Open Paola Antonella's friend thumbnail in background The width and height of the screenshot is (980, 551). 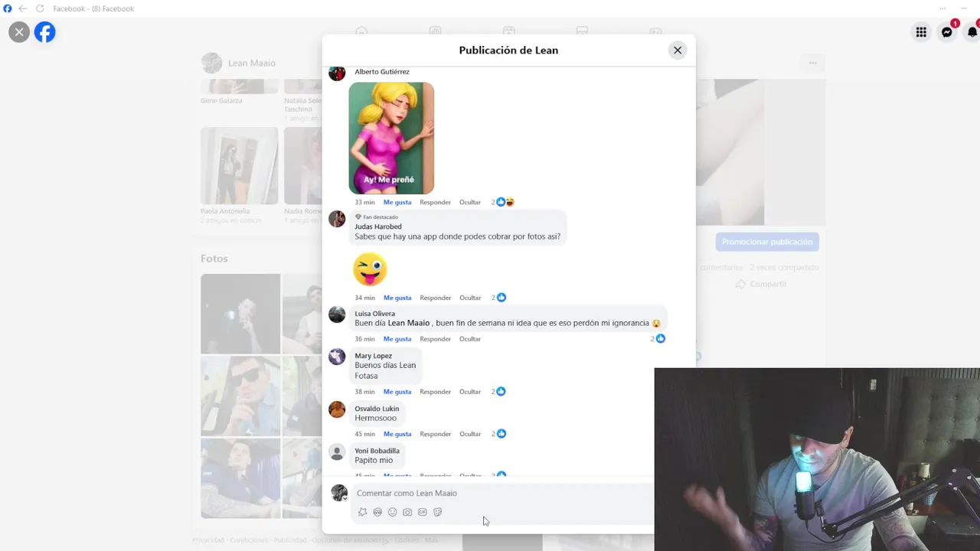[240, 166]
